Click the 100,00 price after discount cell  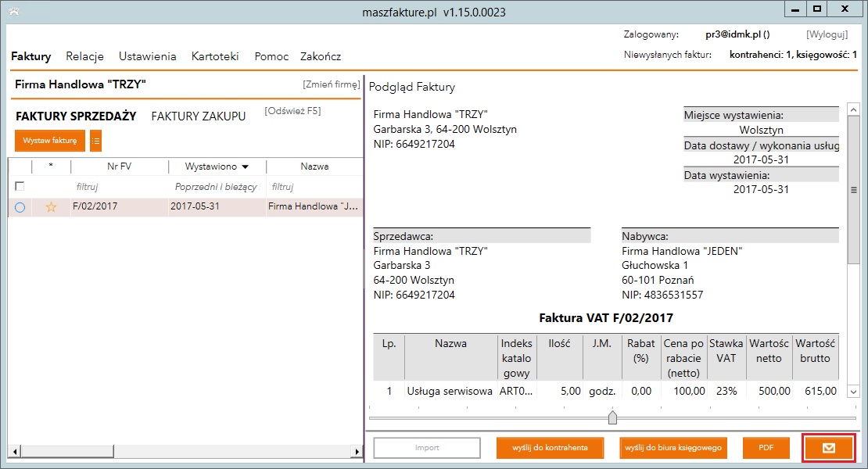[x=689, y=391]
